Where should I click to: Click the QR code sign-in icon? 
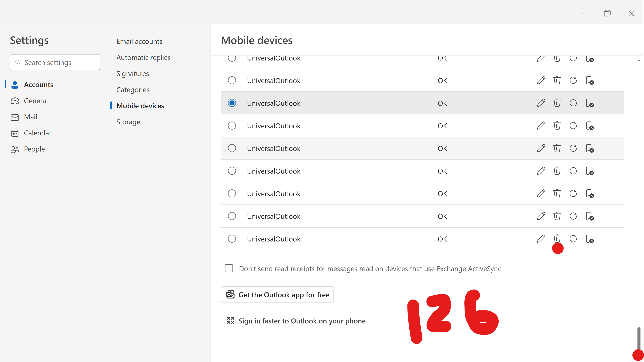(x=230, y=321)
